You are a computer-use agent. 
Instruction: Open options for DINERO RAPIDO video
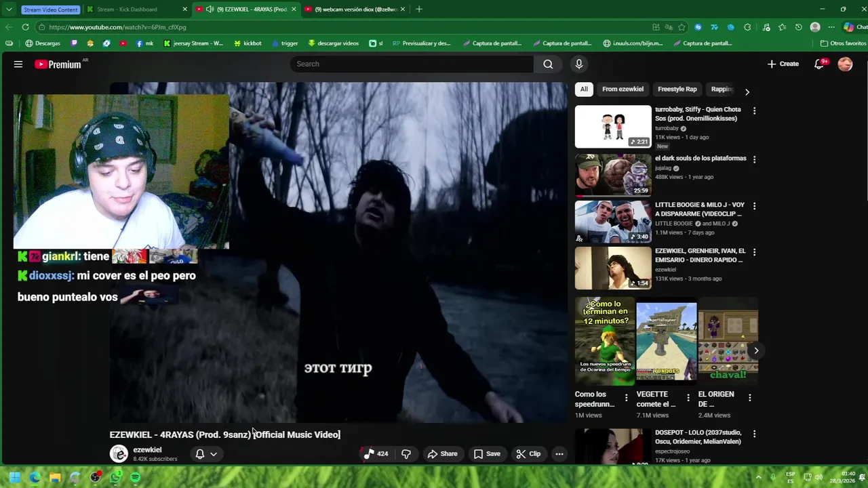(x=754, y=252)
